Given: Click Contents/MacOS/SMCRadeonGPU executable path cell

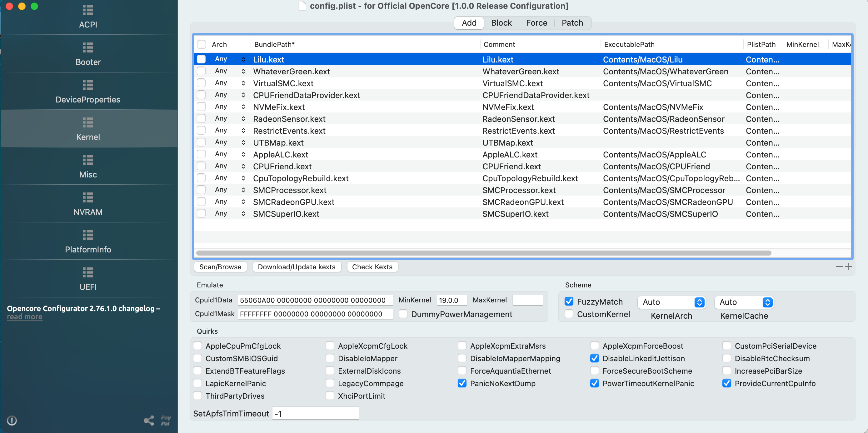Looking at the screenshot, I should coord(673,202).
